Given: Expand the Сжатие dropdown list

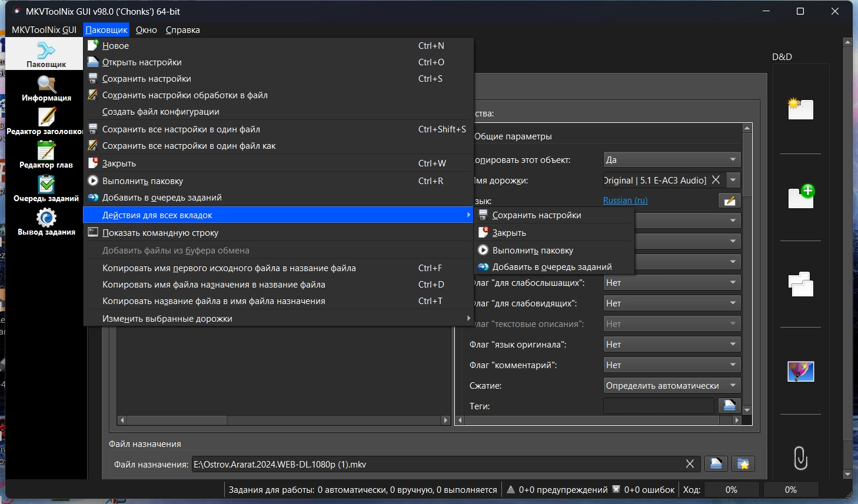Looking at the screenshot, I should (671, 386).
